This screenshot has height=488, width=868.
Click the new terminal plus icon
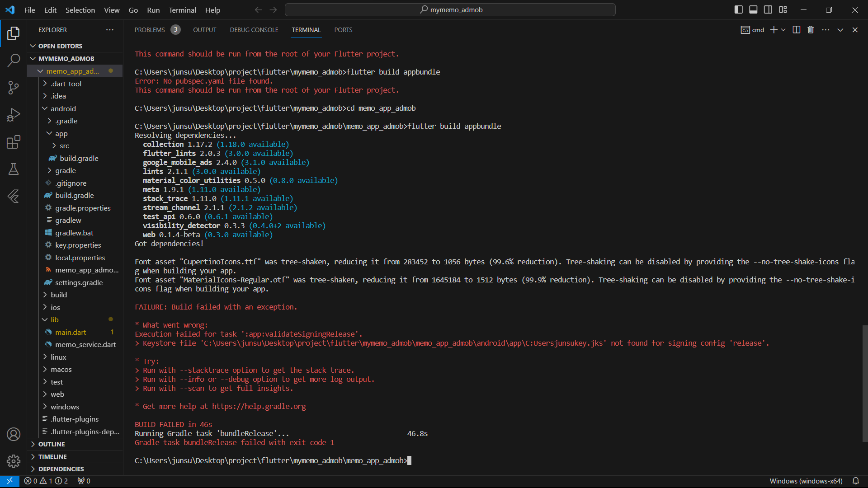point(774,30)
